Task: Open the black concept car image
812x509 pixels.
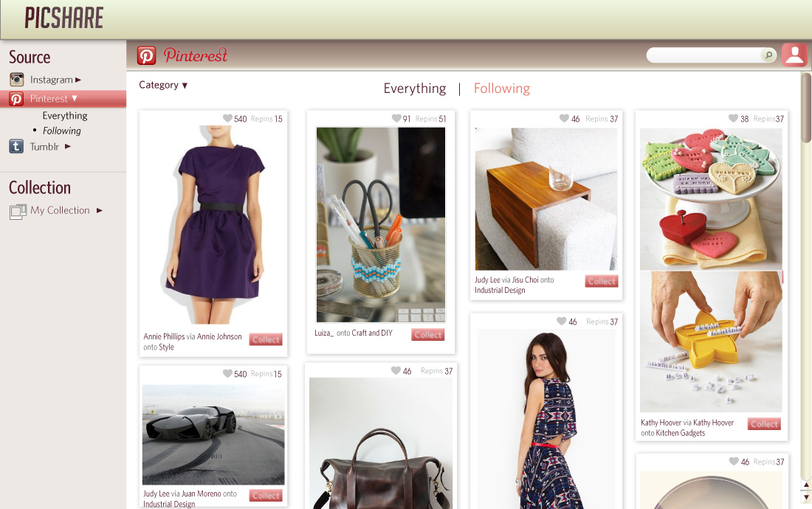Action: 213,434
